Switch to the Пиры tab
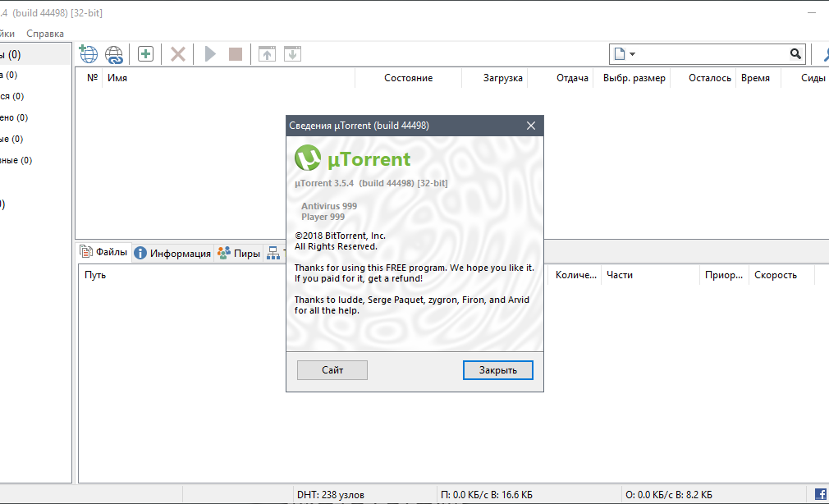This screenshot has height=504, width=829. 239,254
